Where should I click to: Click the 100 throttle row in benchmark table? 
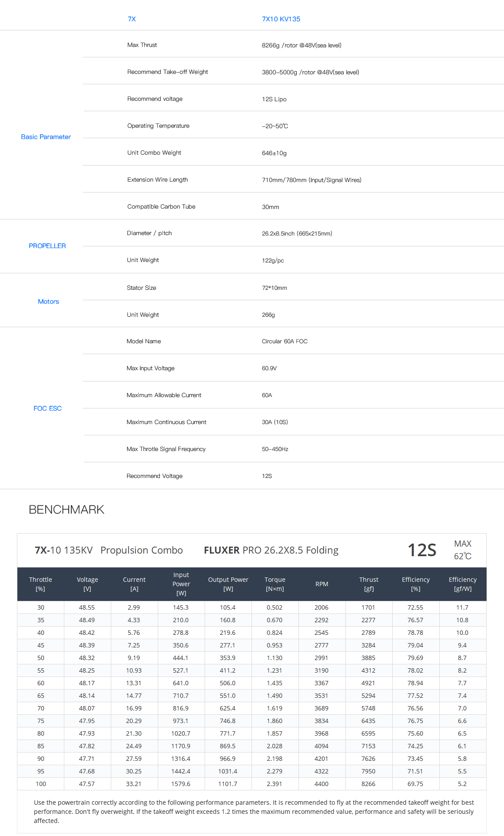point(41,784)
